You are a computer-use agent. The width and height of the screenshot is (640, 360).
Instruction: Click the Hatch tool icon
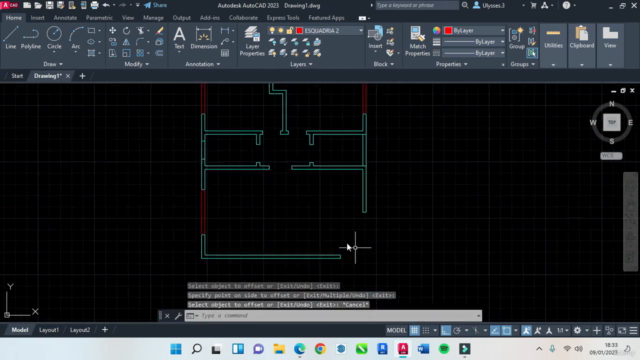coord(91,53)
